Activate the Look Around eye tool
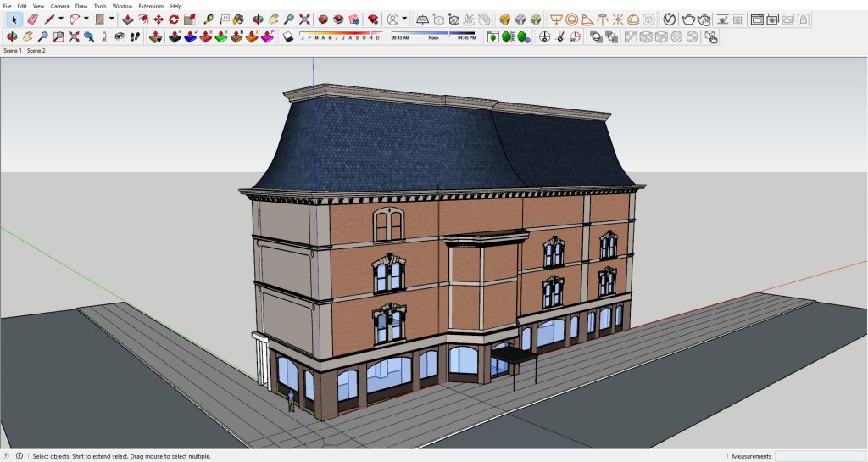Viewport: 868px width, 462px height. [120, 36]
